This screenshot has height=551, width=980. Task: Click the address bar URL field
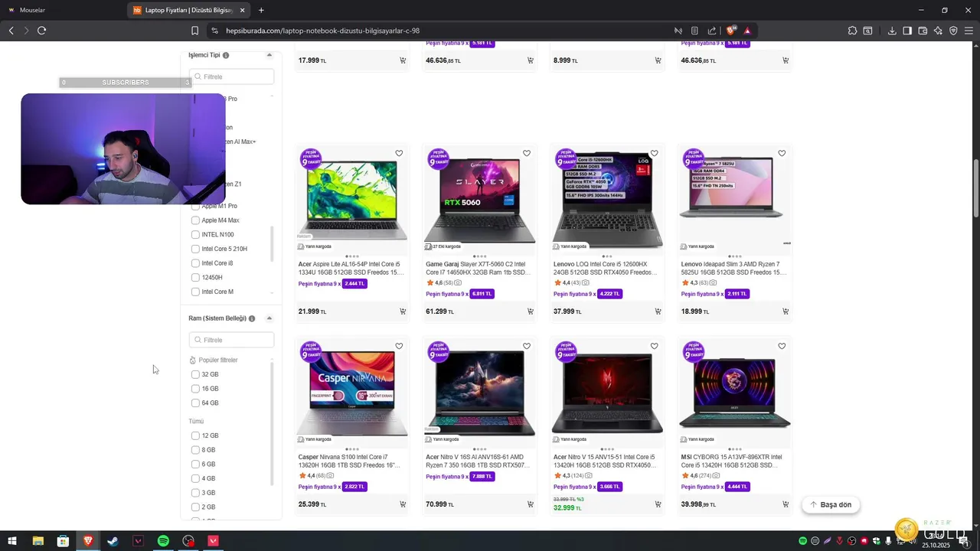click(x=444, y=31)
